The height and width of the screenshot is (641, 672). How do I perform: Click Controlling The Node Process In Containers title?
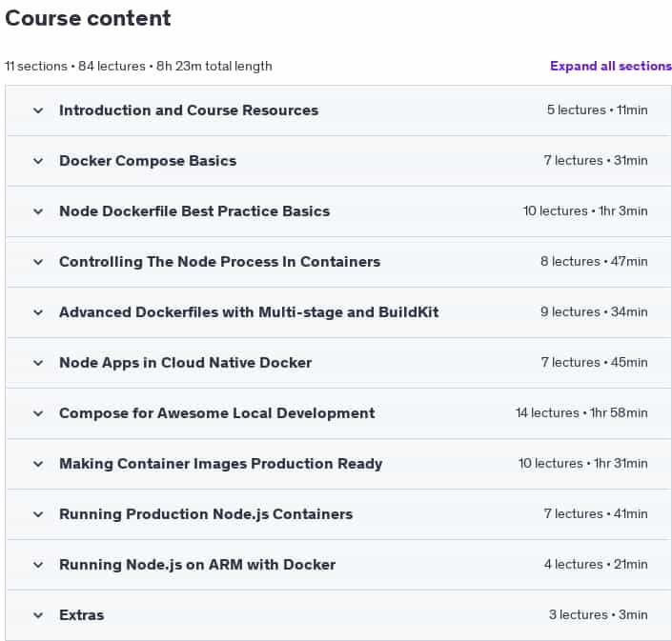point(220,262)
